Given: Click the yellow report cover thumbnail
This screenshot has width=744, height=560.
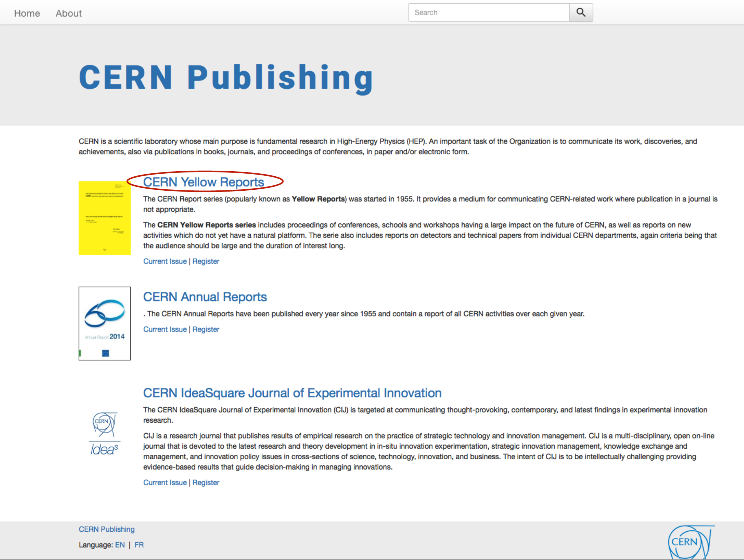Looking at the screenshot, I should click(x=104, y=218).
